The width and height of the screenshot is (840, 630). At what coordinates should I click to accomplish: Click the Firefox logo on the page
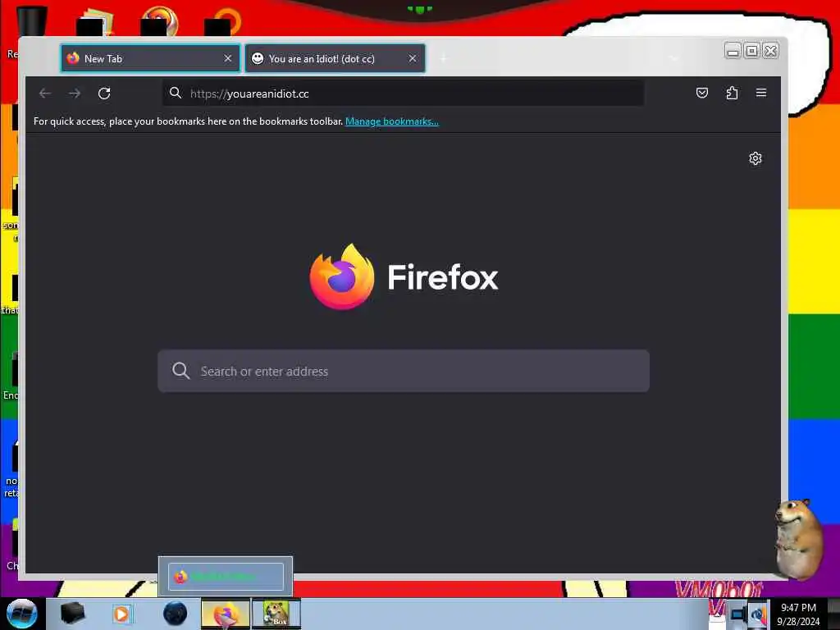[342, 276]
